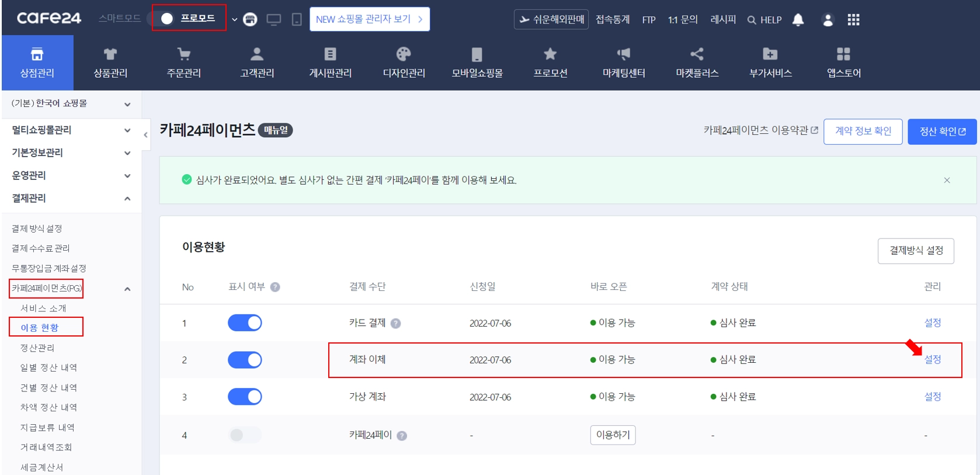Click the 부가서비스 folder-plus icon
980x475 pixels.
770,54
